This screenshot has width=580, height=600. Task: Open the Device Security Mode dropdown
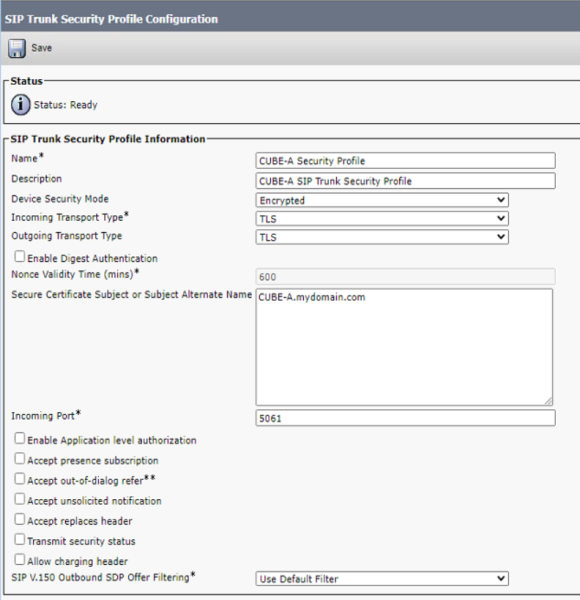382,200
